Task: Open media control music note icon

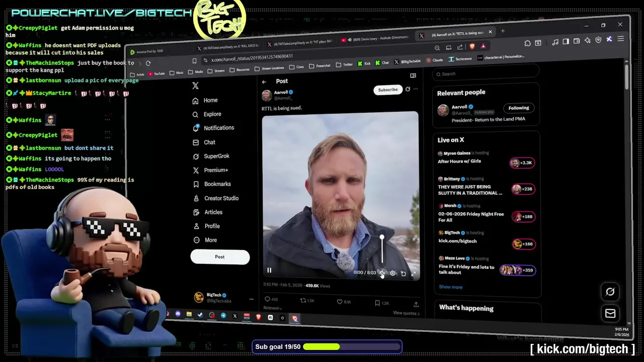Action: (555, 42)
